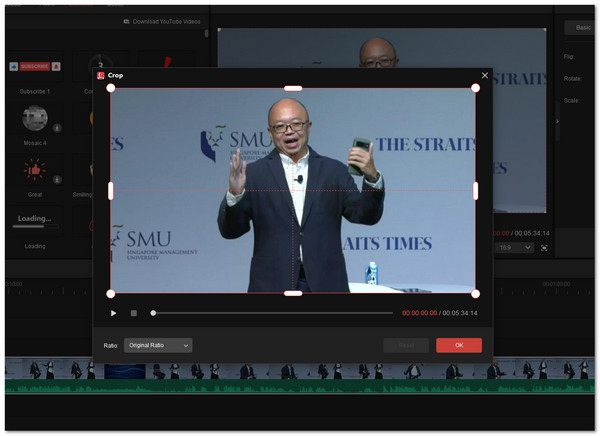600x436 pixels.
Task: Click Download YouTube Videos in main window
Action: tap(162, 22)
